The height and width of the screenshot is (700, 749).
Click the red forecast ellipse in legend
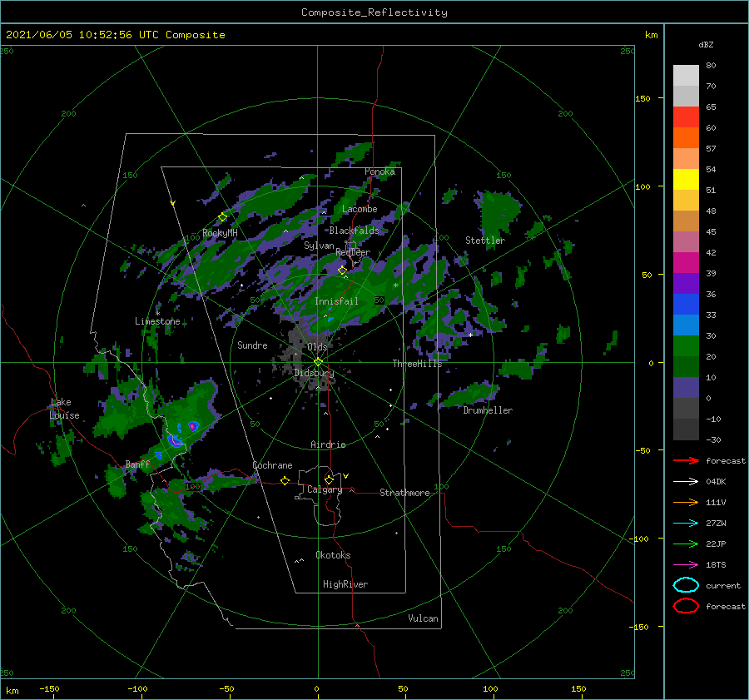point(686,606)
